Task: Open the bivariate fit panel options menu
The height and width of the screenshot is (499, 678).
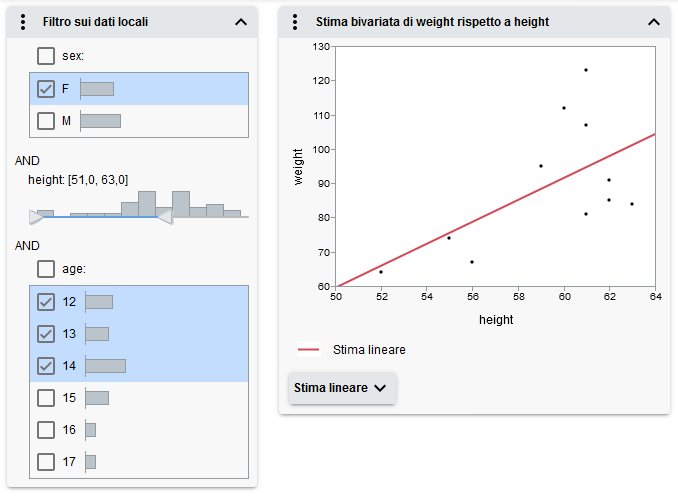Action: coord(296,21)
